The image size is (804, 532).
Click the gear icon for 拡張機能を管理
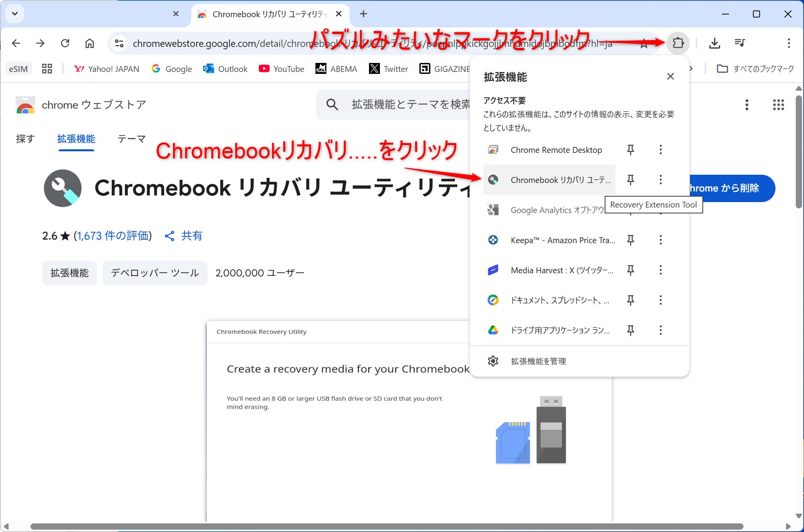click(493, 361)
